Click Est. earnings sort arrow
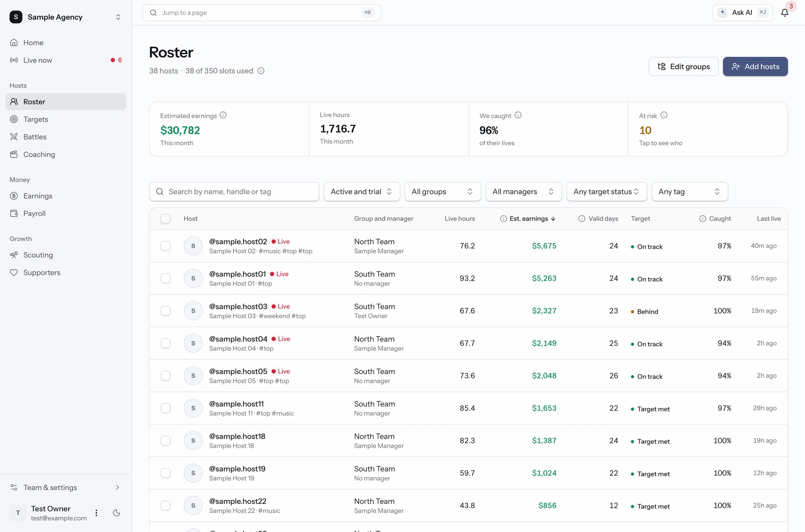Viewport: 805px width, 532px height. point(553,219)
